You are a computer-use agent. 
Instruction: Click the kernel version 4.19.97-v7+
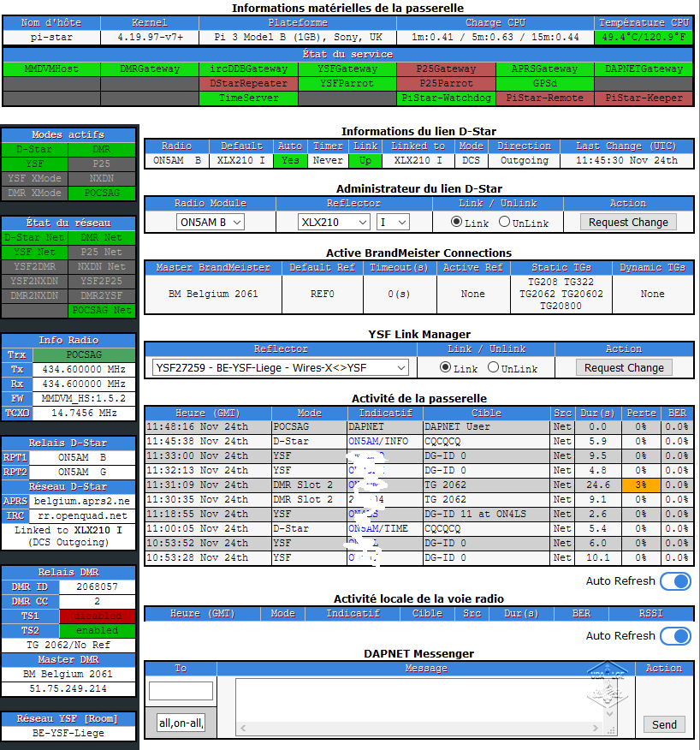click(x=150, y=38)
